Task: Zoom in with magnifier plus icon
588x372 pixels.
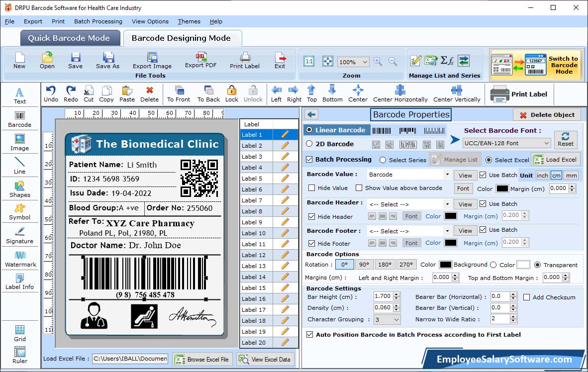Action: click(378, 62)
